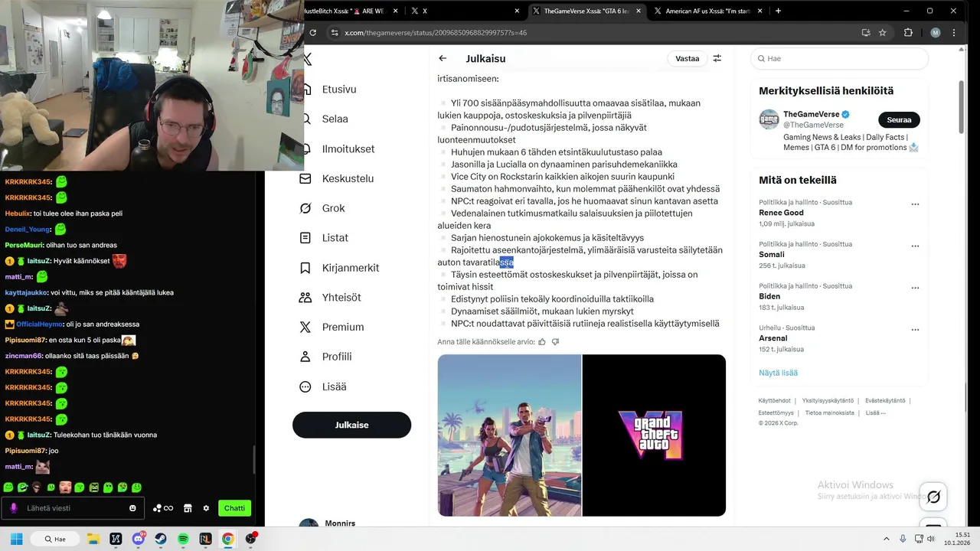980x551 pixels.
Task: Open more options for Renee Good trend
Action: 915,204
